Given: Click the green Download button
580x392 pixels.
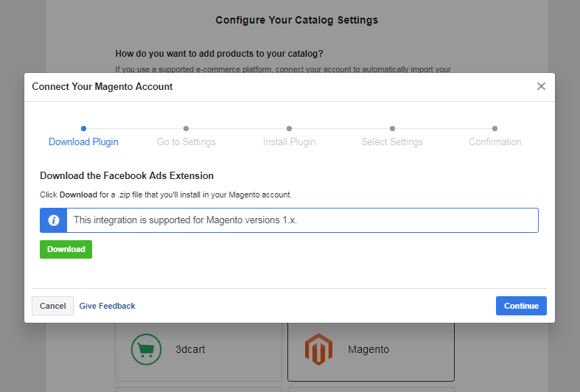Looking at the screenshot, I should tap(66, 249).
